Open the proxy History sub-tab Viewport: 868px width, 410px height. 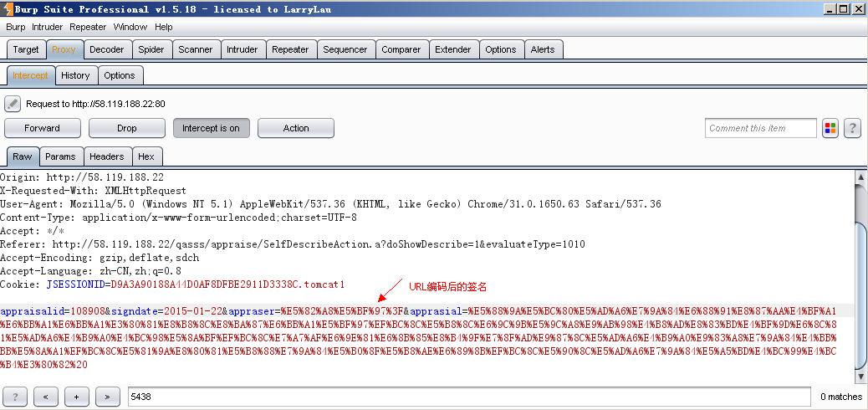tap(75, 75)
